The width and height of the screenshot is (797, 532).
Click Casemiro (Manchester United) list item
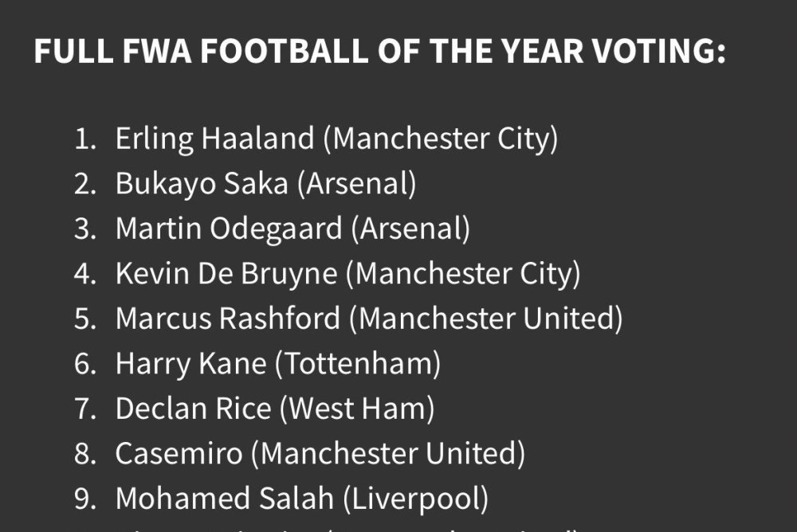pyautogui.click(x=320, y=454)
